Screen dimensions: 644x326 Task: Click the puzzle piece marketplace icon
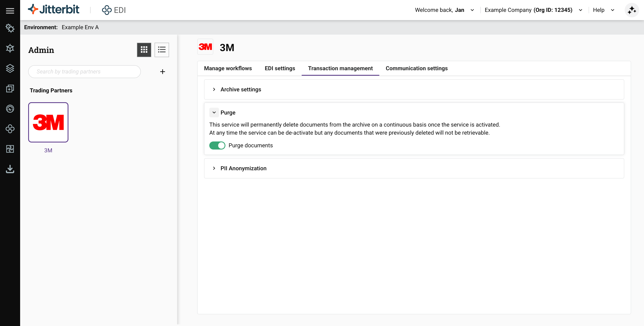pos(10,149)
